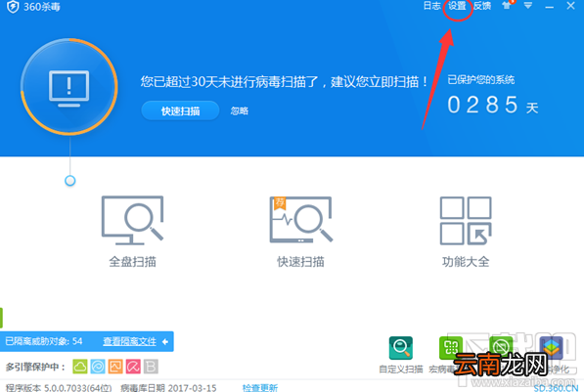Close the 360杀毒 window
Viewport: 584px width, 392px height.
[x=570, y=6]
